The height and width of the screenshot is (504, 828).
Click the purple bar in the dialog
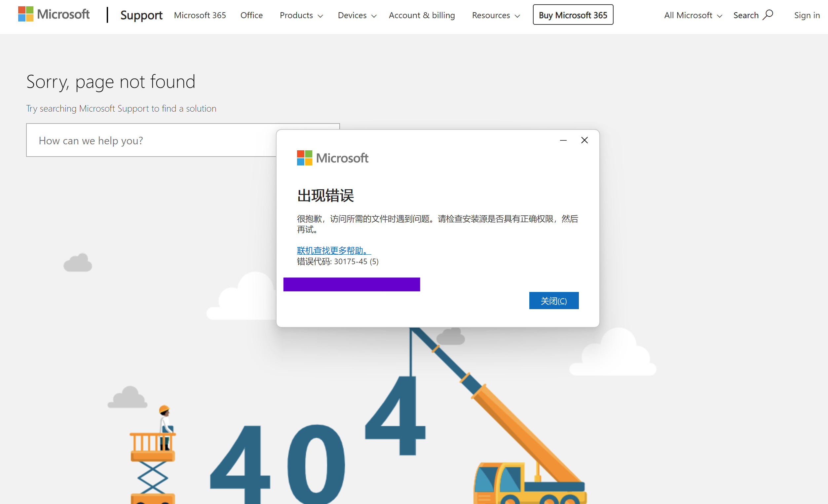[352, 285]
